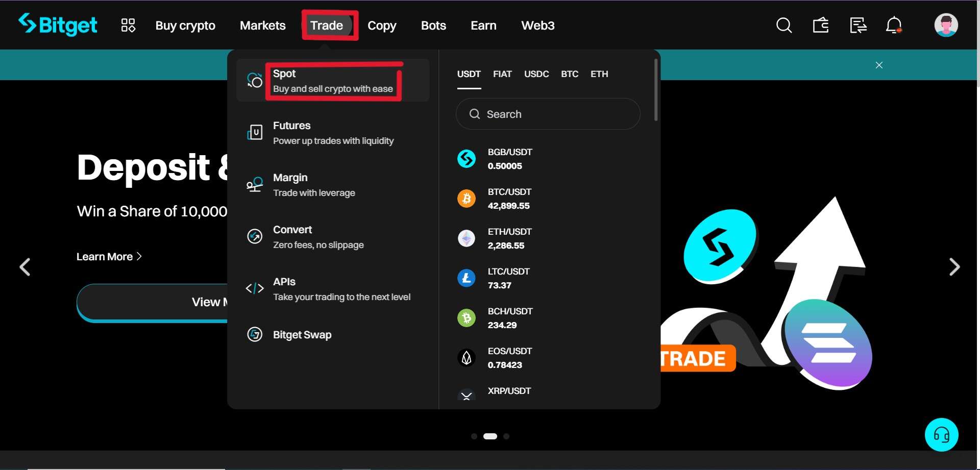Select the first carousel dot
The height and width of the screenshot is (470, 980).
point(474,436)
